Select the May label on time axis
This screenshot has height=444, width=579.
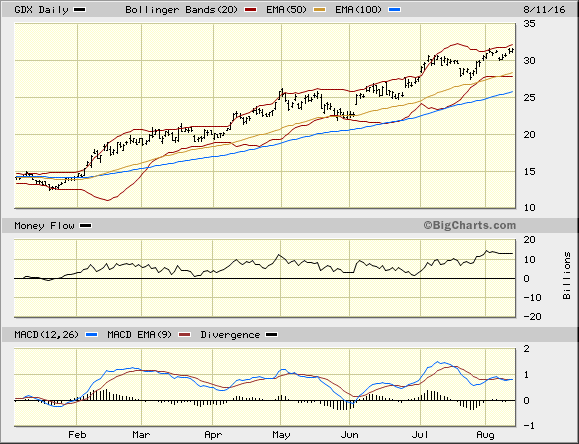(281, 435)
